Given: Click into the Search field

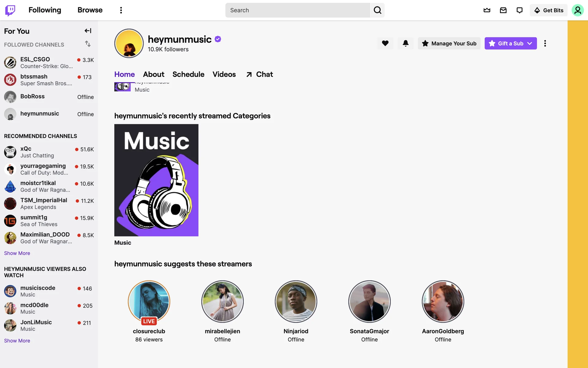Looking at the screenshot, I should pyautogui.click(x=298, y=10).
